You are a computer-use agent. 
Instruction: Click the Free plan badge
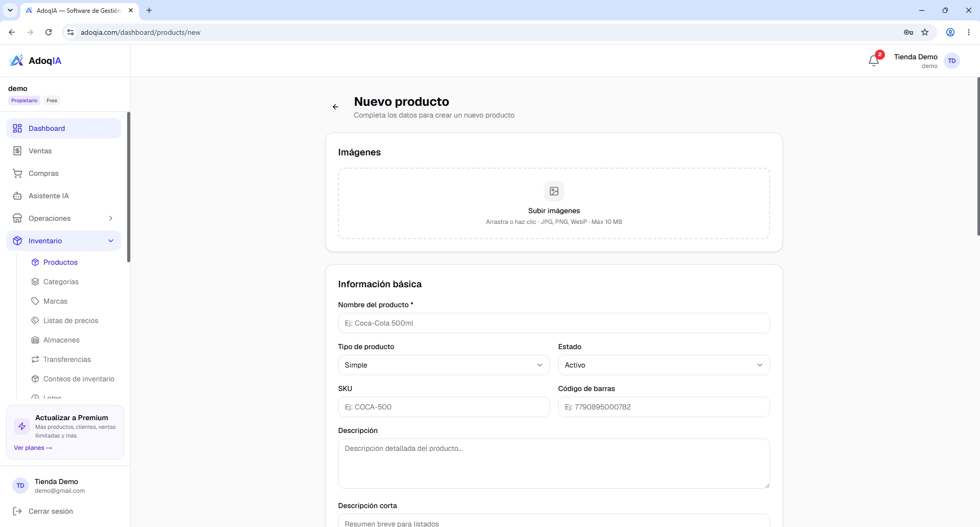[52, 101]
